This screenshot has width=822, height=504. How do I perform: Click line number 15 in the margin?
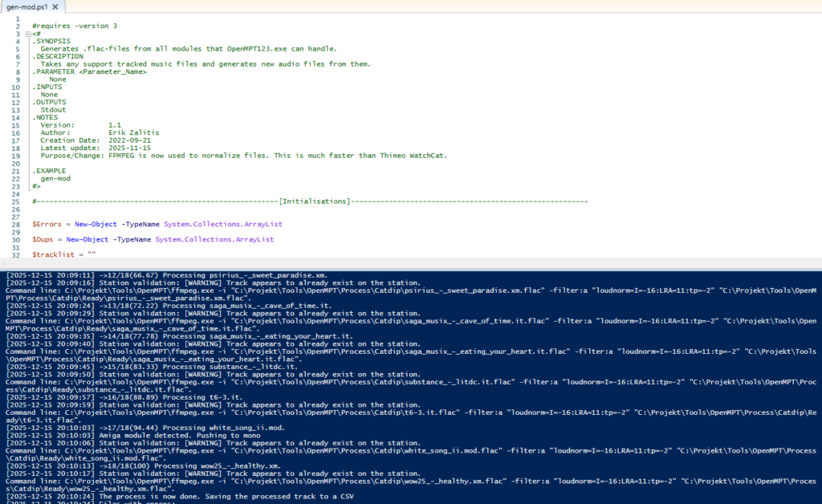tap(16, 124)
